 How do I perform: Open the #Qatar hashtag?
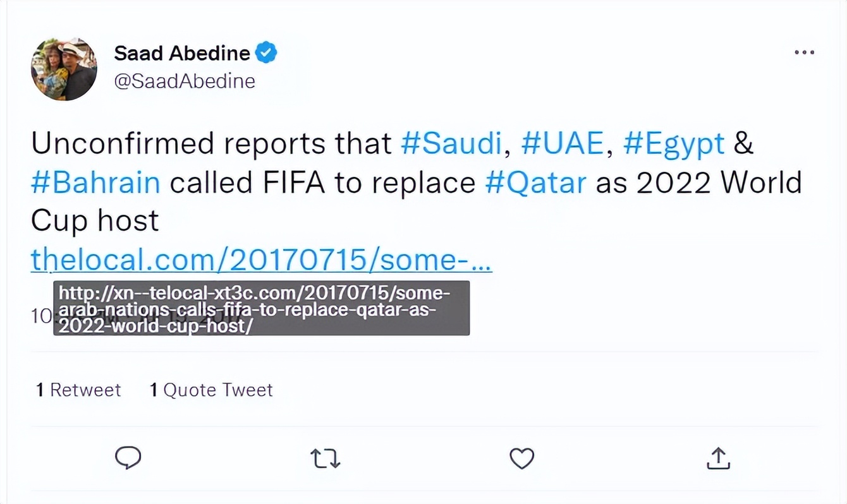tap(536, 183)
